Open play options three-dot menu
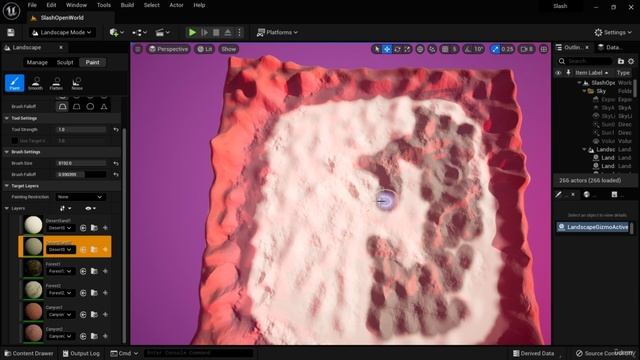 click(x=239, y=32)
